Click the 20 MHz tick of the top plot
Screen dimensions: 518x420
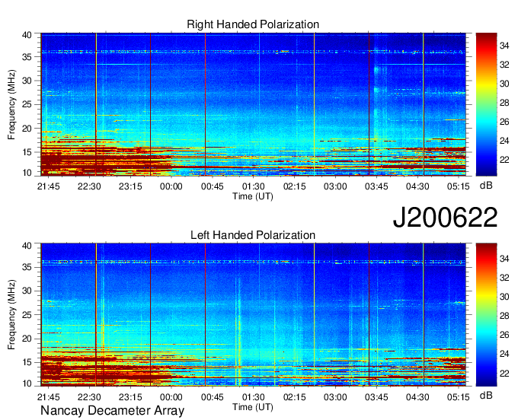27,129
